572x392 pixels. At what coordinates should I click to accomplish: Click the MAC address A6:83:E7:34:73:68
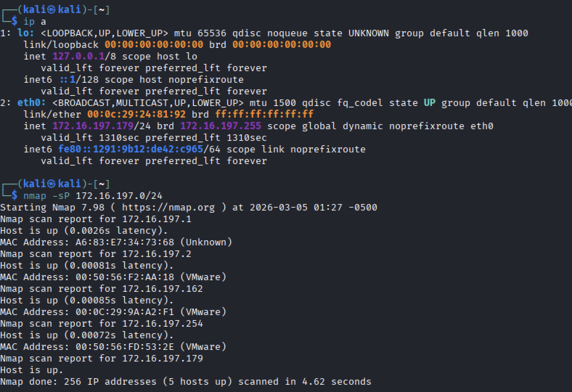125,242
